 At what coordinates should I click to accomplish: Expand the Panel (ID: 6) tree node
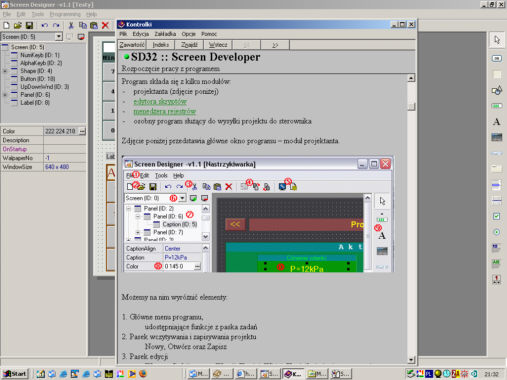[5, 95]
